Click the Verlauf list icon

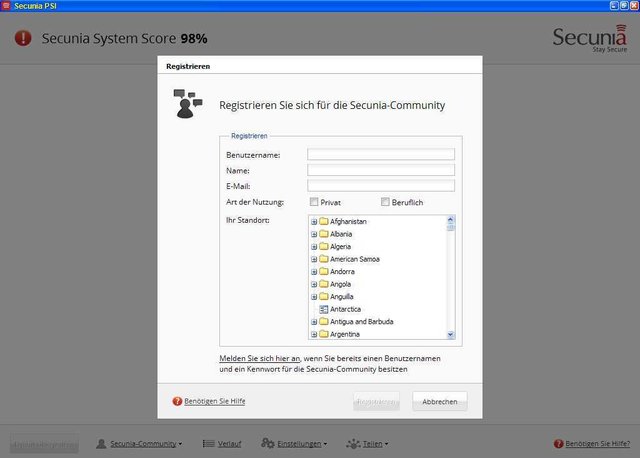pos(209,443)
